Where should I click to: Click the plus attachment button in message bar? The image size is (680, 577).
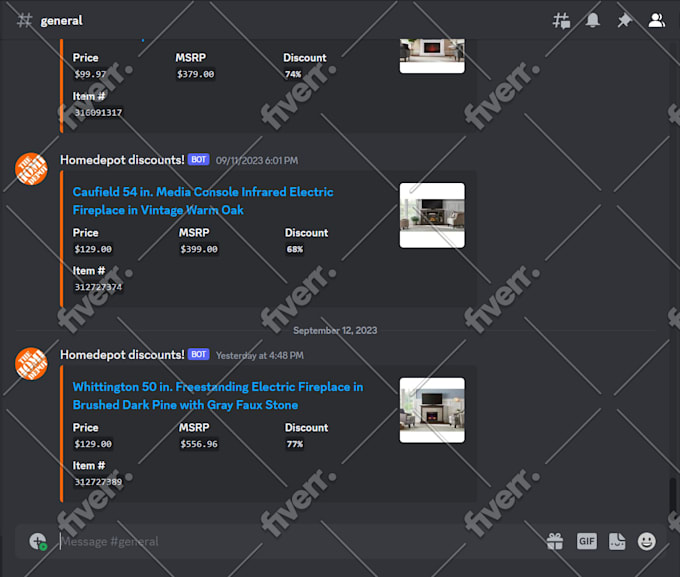coord(38,541)
